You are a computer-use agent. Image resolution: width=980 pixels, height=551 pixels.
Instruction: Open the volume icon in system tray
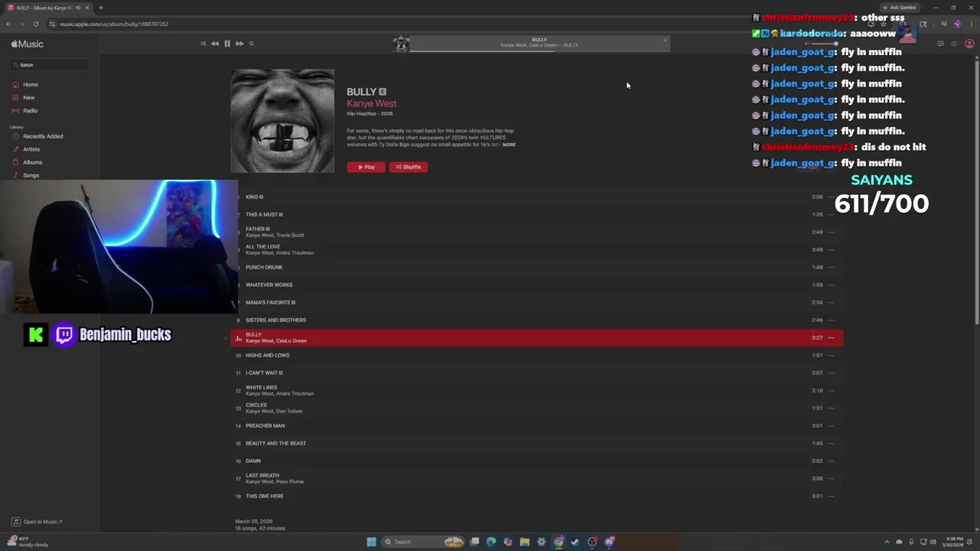click(x=933, y=542)
